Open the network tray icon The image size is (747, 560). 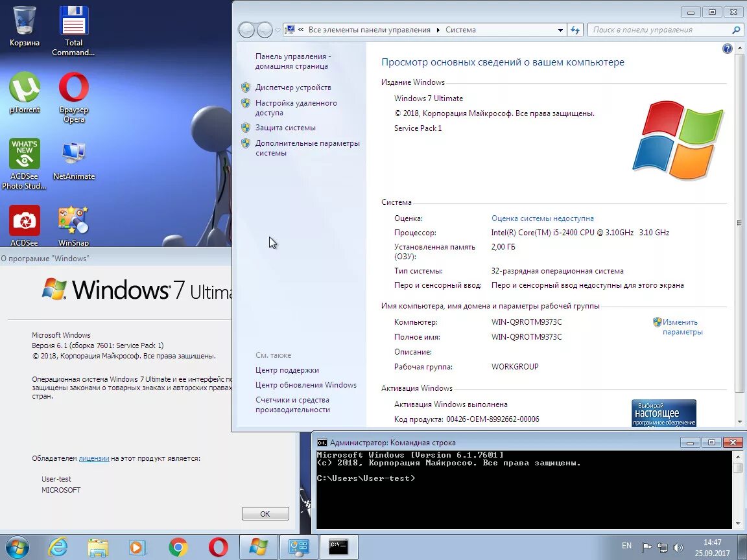[x=662, y=548]
